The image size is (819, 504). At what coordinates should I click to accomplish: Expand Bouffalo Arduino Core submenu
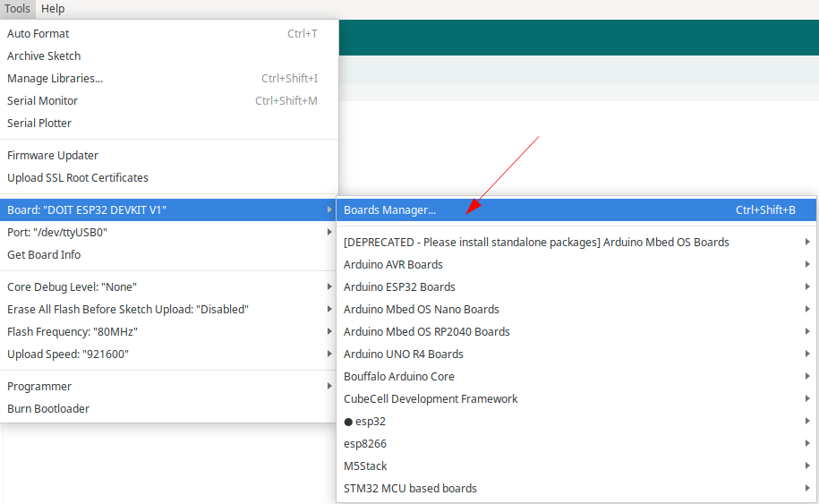[576, 377]
